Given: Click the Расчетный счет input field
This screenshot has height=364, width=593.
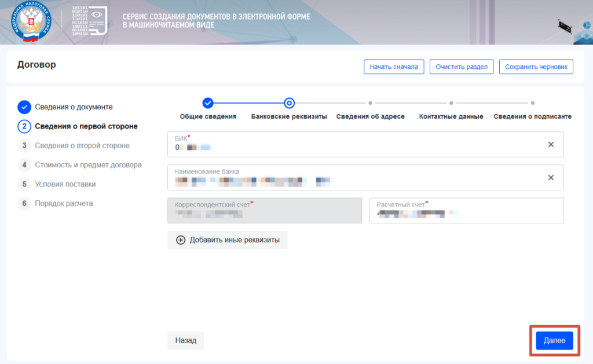Looking at the screenshot, I should pos(467,211).
